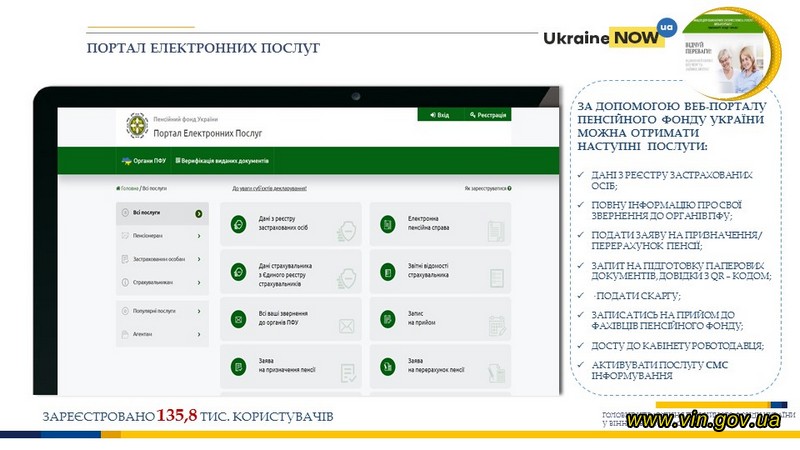Click the Pension Fund of Ukraine emblem logo

137,126
